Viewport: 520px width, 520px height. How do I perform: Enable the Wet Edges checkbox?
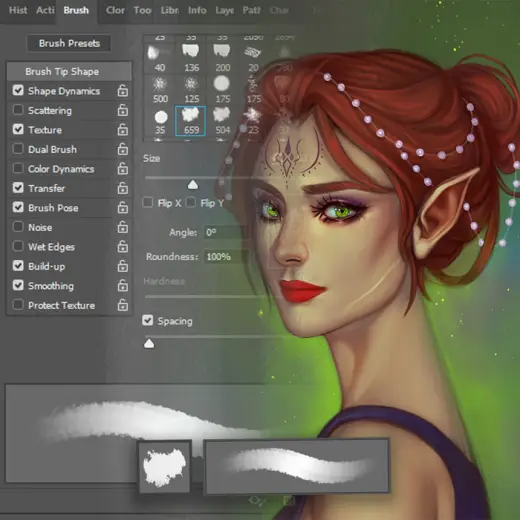pos(18,246)
